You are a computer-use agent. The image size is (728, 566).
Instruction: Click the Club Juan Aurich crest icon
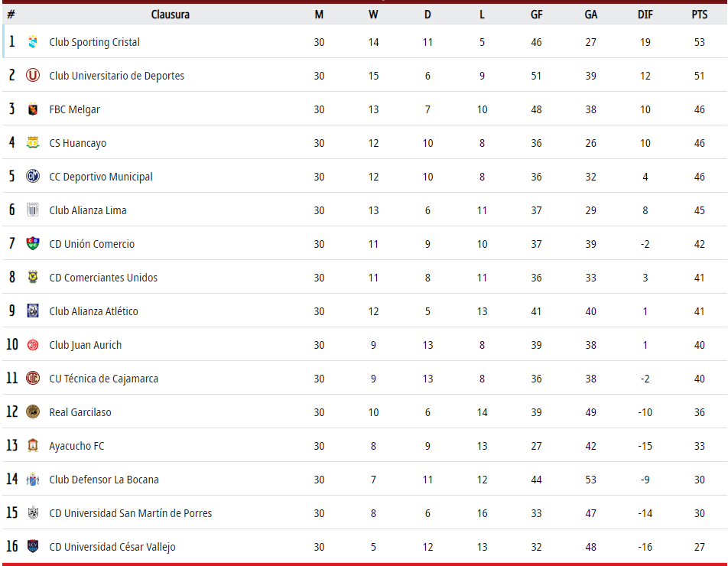click(x=33, y=345)
